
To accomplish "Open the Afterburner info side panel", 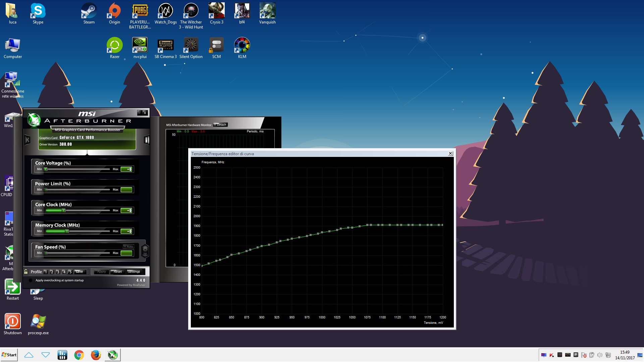I will [147, 140].
